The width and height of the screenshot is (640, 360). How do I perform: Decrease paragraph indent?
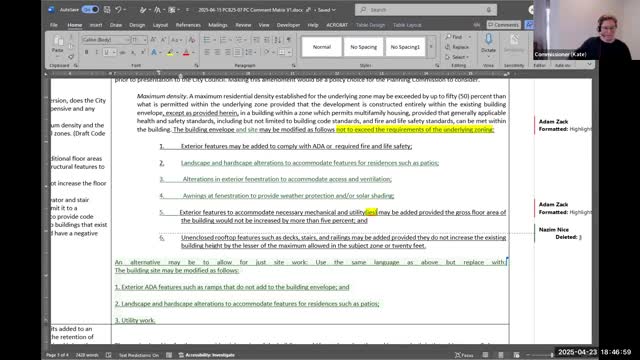[256, 40]
